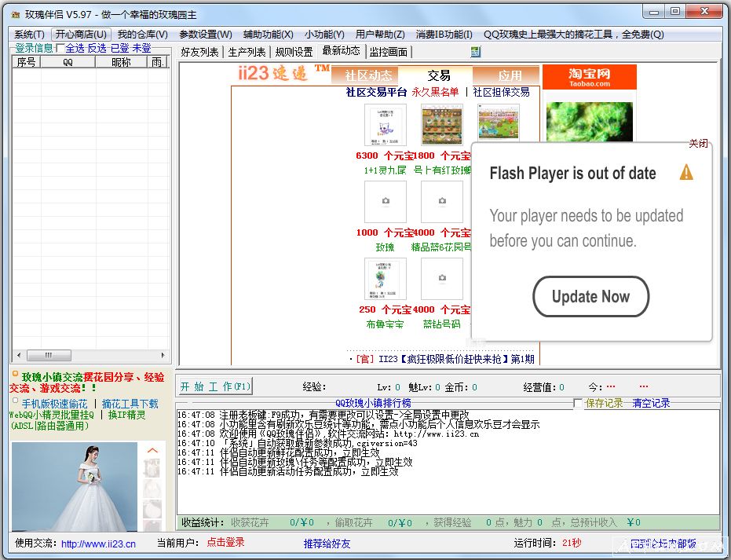Switch to the 规则设置 tab

tap(294, 52)
